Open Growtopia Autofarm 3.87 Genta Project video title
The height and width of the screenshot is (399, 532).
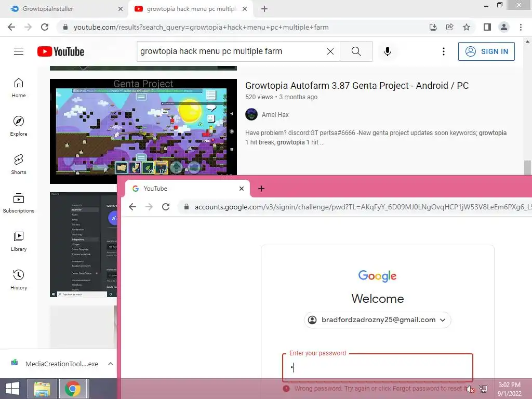(x=357, y=86)
